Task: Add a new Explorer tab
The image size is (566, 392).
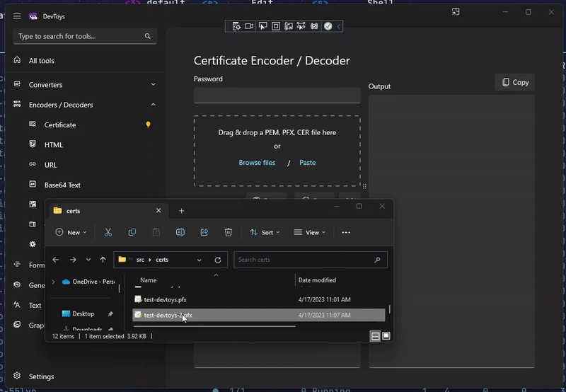Action: (x=182, y=211)
